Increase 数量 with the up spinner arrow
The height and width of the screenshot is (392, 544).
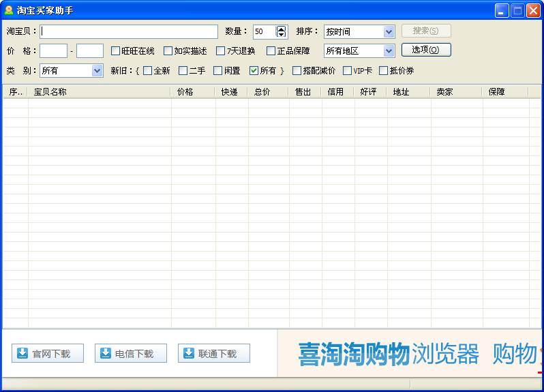(281, 29)
